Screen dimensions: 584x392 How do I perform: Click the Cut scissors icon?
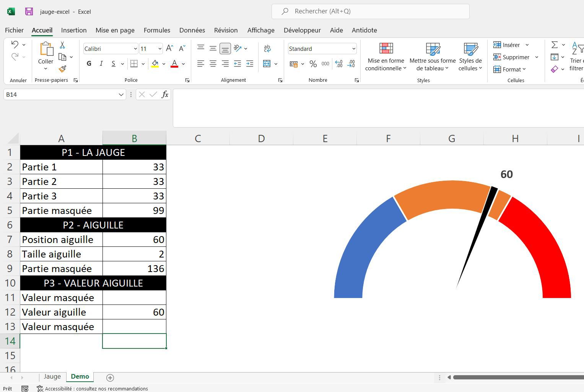tap(62, 45)
